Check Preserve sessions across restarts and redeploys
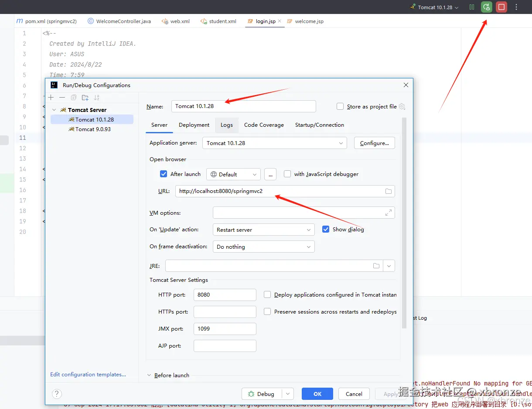Screen dimensions: 532x409 (267, 311)
